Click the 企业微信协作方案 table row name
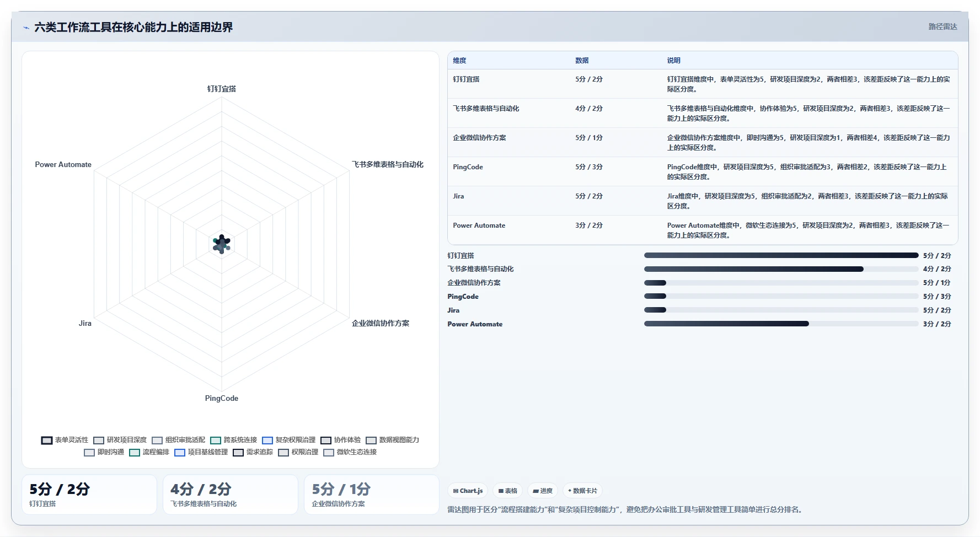The width and height of the screenshot is (980, 537). point(479,138)
